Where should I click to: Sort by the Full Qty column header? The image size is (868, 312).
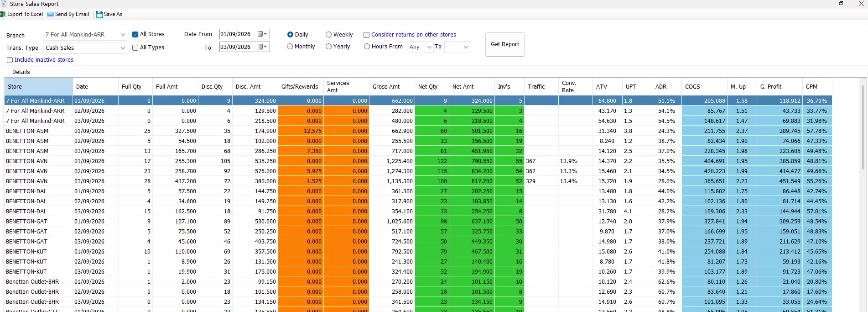pos(135,87)
